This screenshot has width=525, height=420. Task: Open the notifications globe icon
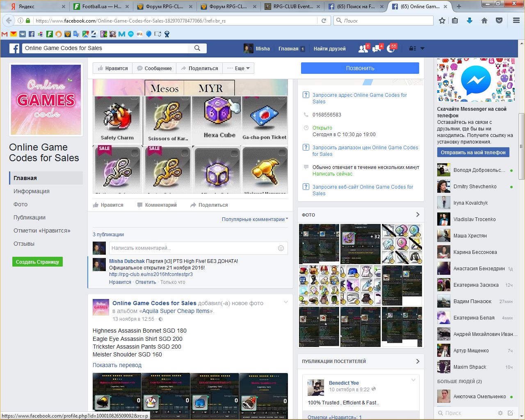coord(391,48)
